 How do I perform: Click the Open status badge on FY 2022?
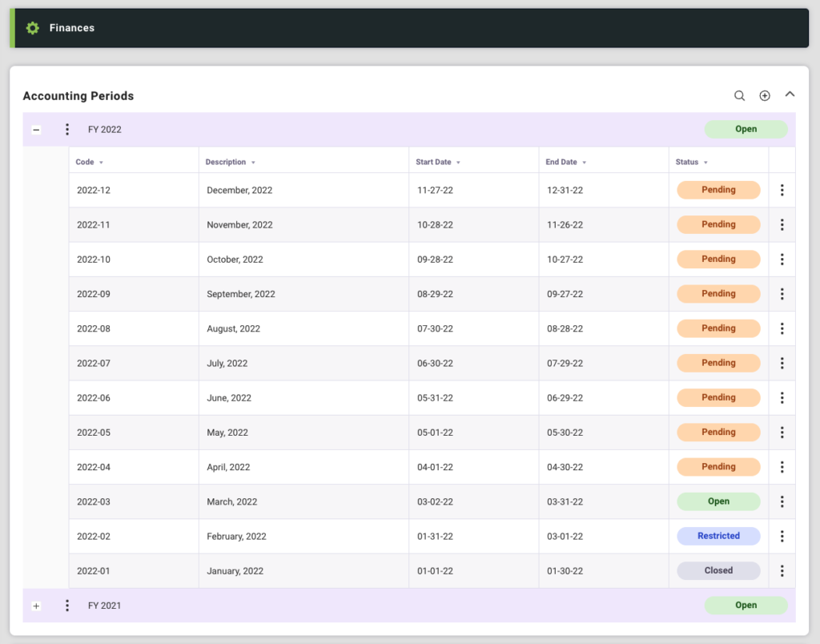746,129
